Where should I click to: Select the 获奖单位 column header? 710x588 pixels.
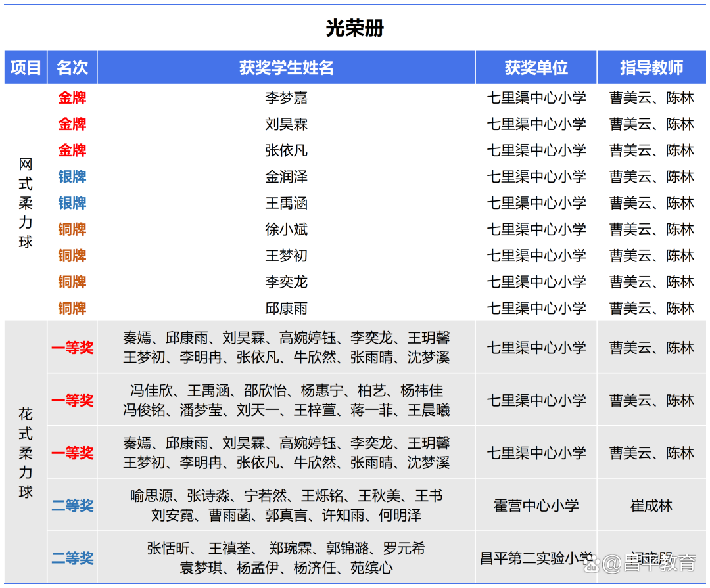536,68
